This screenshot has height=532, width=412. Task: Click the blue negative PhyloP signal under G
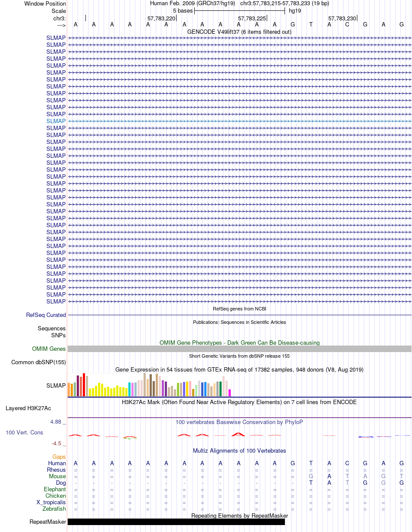tap(366, 437)
